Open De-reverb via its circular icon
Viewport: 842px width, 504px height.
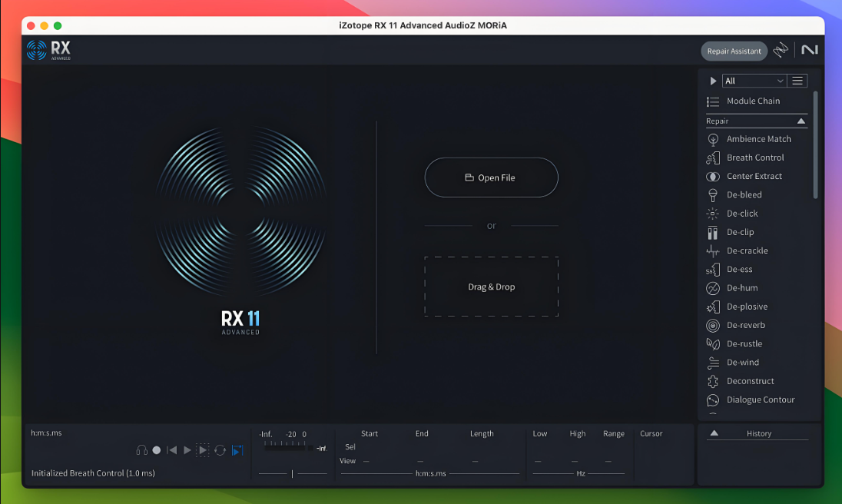pyautogui.click(x=713, y=325)
